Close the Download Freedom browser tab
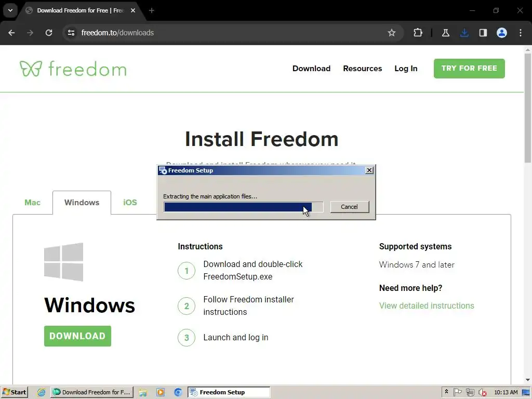The height and width of the screenshot is (399, 532). click(x=133, y=10)
